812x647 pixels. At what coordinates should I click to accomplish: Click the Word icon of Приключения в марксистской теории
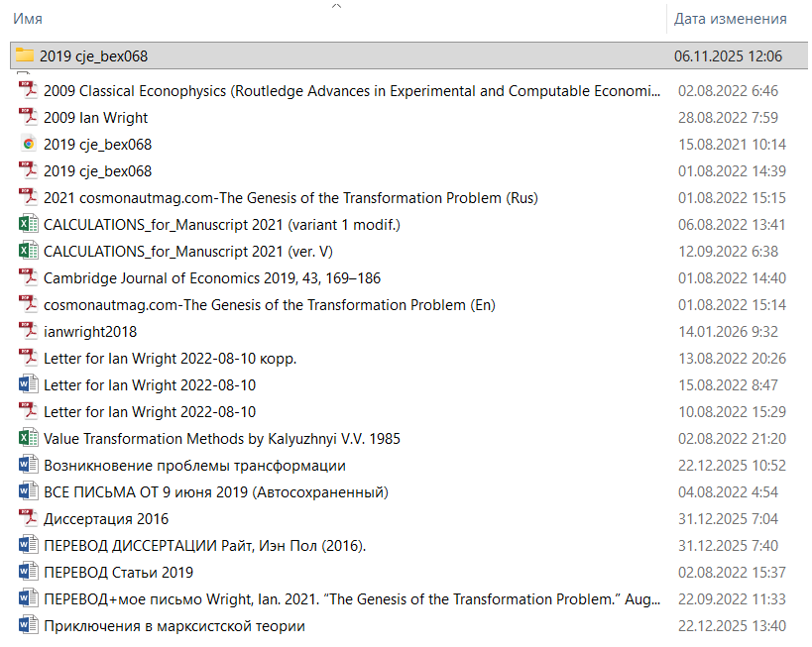pos(28,625)
